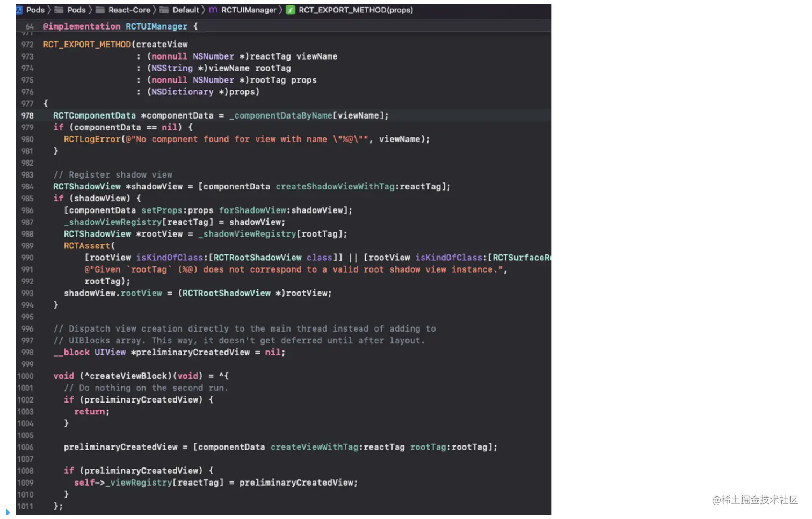Select line number 978 in the gutter

click(27, 115)
